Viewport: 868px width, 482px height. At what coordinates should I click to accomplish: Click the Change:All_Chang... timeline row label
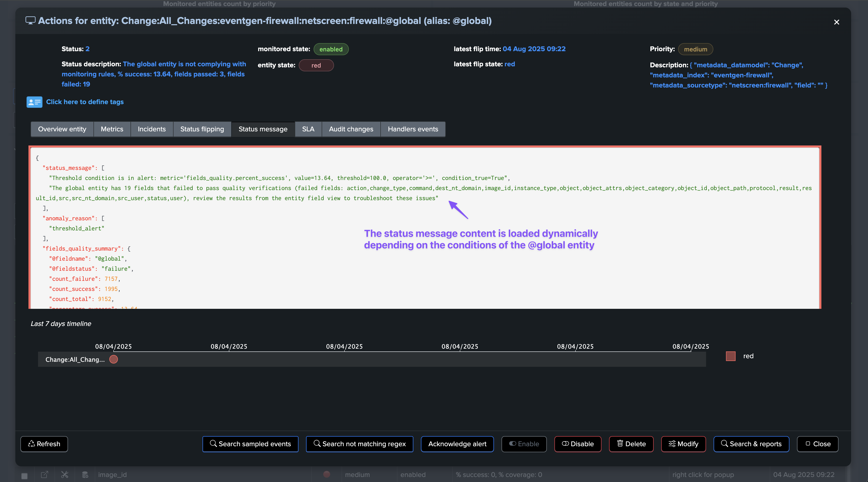[x=75, y=359]
